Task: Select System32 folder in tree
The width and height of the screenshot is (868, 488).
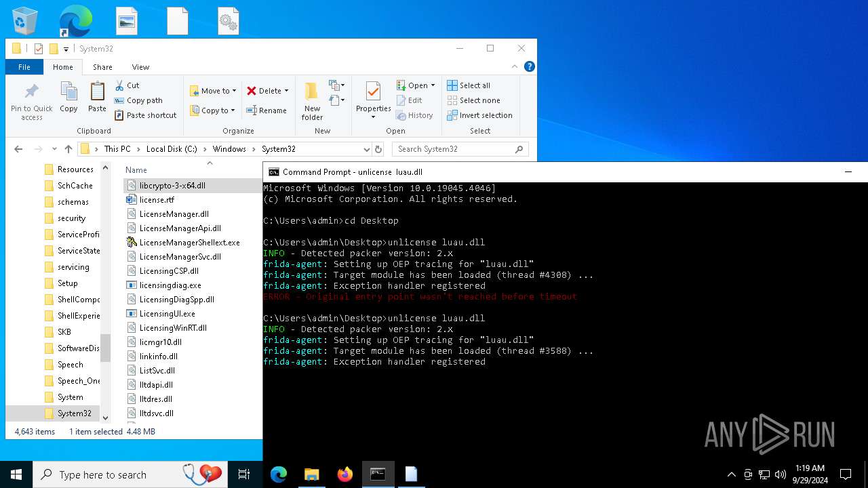Action: 74,413
